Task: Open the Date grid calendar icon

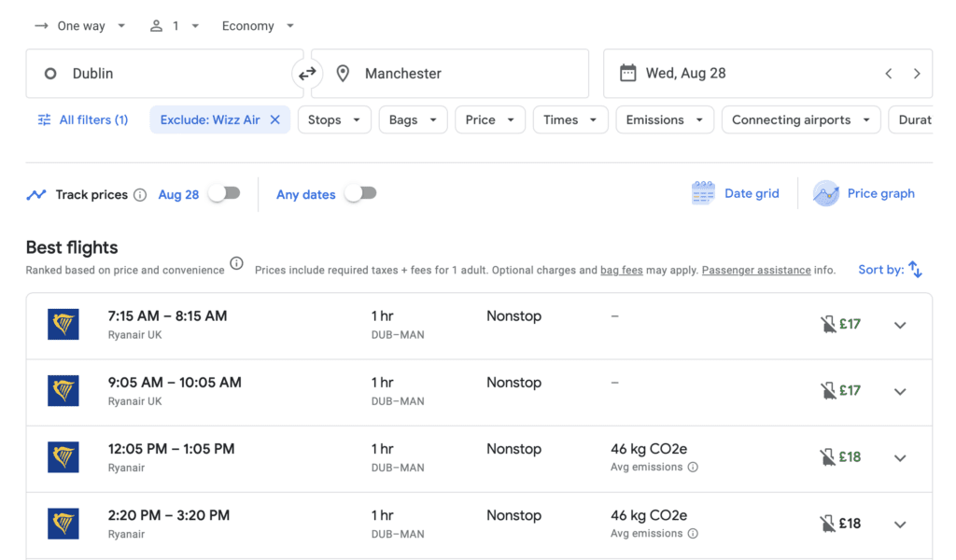Action: [703, 192]
